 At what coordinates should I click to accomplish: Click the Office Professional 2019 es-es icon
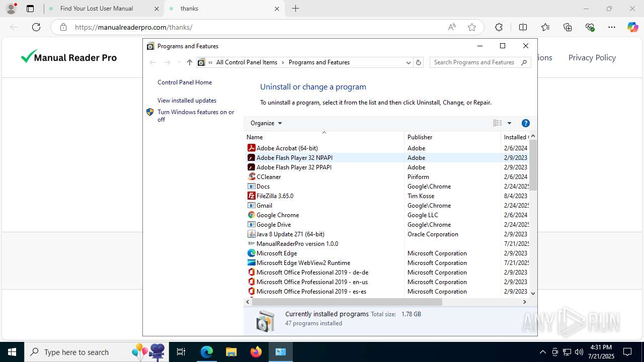pos(252,291)
